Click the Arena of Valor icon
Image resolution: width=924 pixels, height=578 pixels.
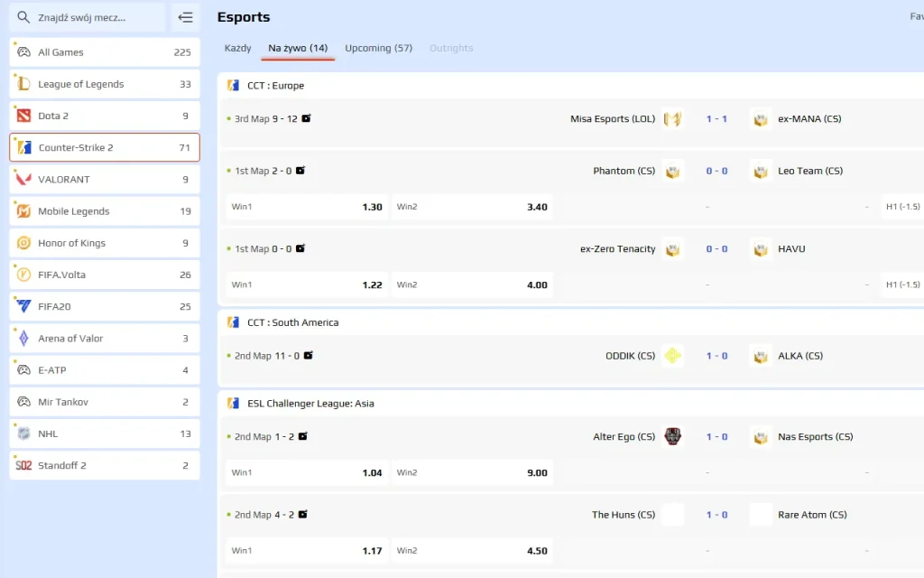23,338
